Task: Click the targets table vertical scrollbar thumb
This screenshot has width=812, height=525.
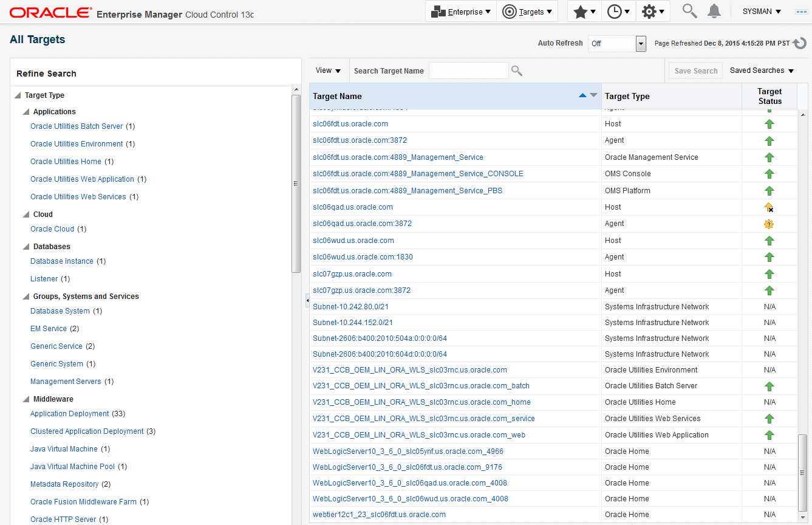Action: pyautogui.click(x=803, y=473)
